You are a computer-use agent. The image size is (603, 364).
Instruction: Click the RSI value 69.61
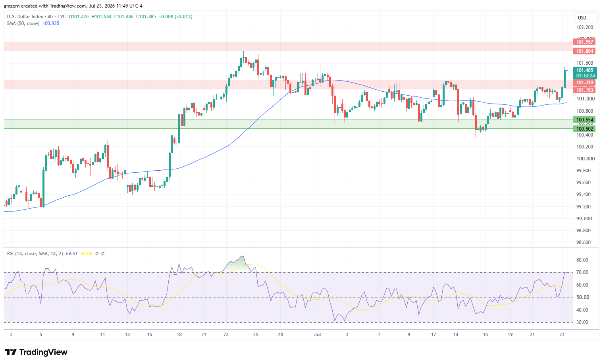coord(71,254)
